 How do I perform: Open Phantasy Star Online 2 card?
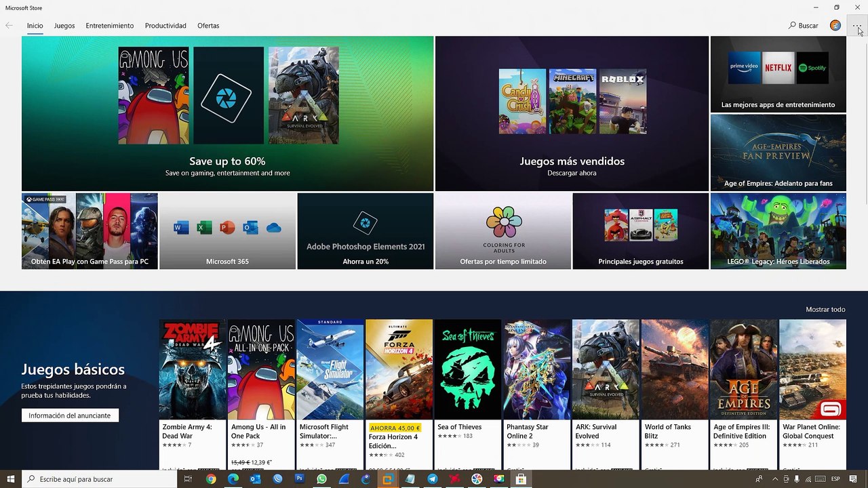(x=536, y=394)
